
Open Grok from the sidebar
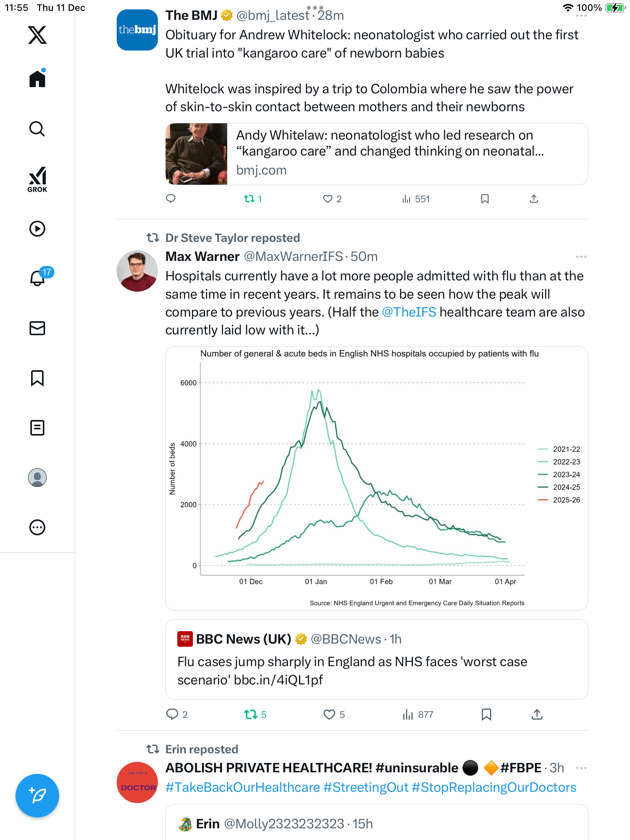tap(37, 179)
